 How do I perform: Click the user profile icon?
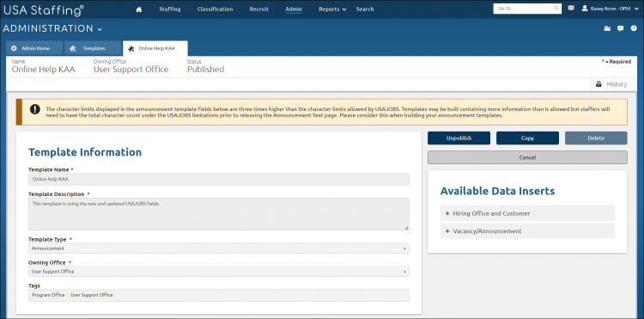(585, 9)
